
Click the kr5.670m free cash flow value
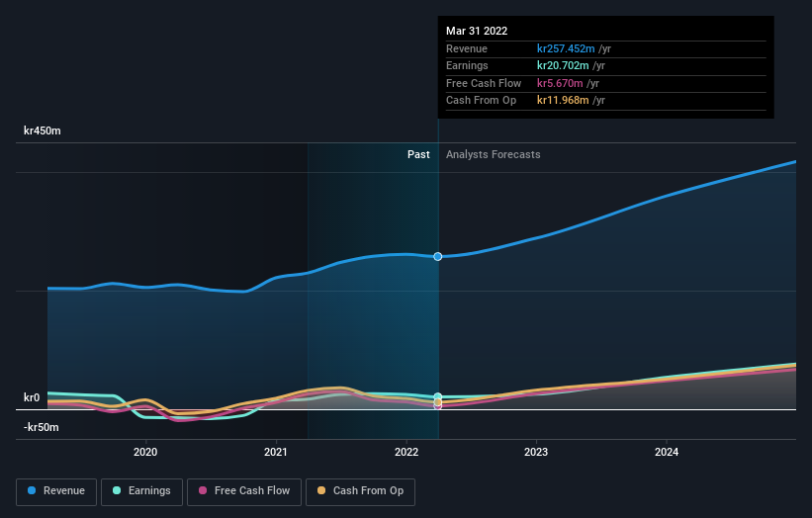tap(560, 83)
